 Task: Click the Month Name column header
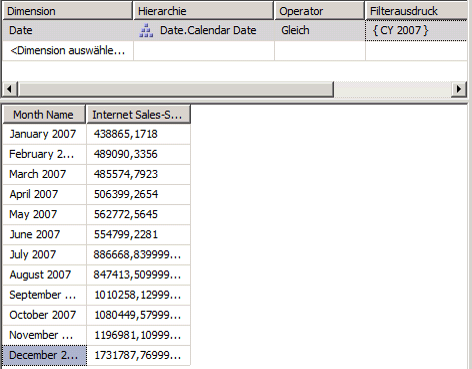44,115
